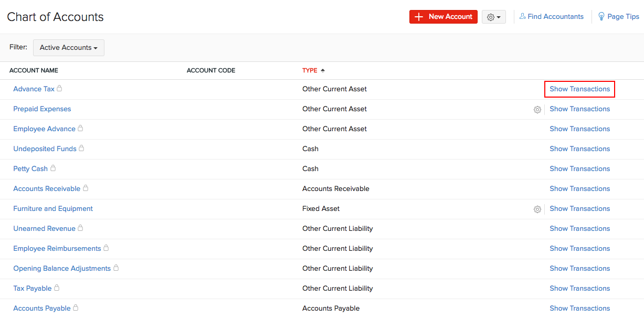Click the lock icon next to Accounts Payable
The width and height of the screenshot is (644, 318).
click(x=75, y=308)
